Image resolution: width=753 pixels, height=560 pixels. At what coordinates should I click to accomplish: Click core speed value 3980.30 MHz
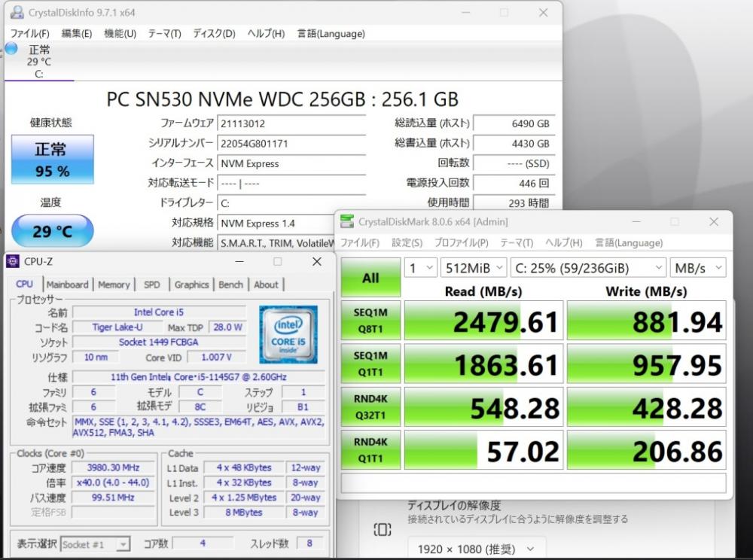click(113, 467)
